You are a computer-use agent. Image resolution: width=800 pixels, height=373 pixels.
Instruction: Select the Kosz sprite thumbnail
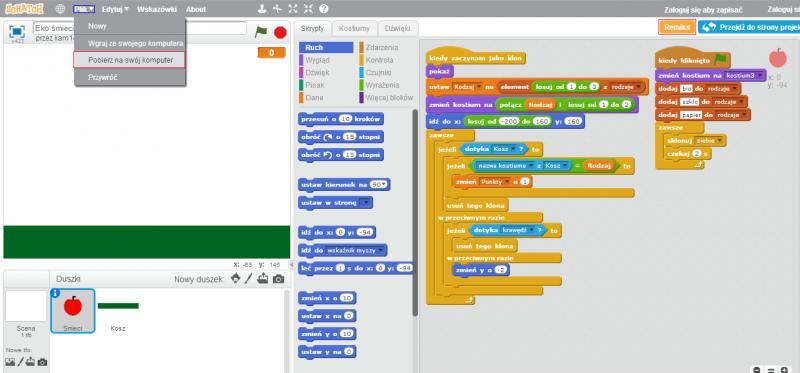(x=118, y=311)
